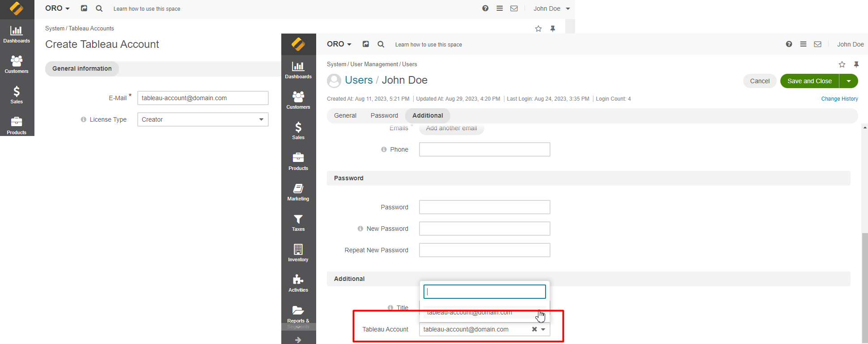Open the Inventory sidebar menu

click(x=298, y=253)
